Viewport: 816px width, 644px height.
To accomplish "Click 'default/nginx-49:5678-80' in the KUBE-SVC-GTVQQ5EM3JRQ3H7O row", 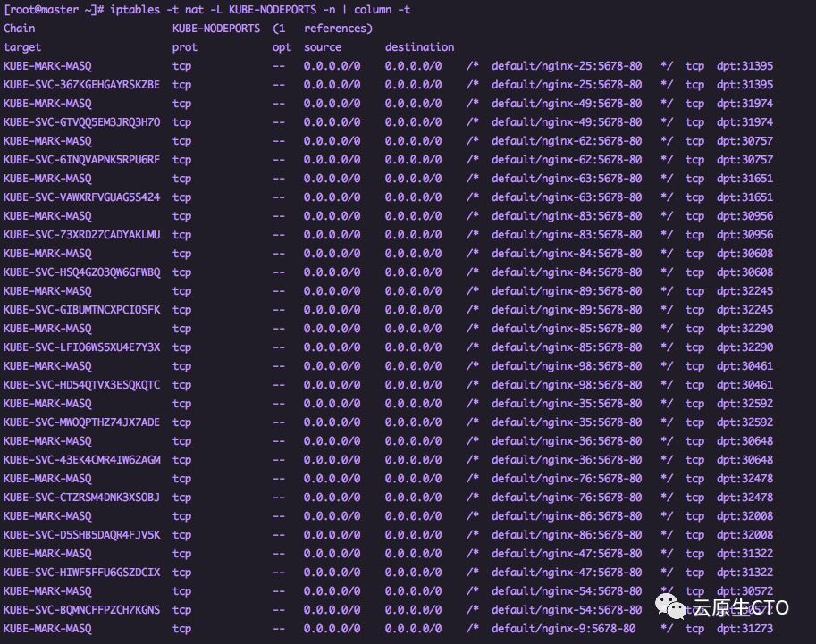I will click(x=567, y=122).
